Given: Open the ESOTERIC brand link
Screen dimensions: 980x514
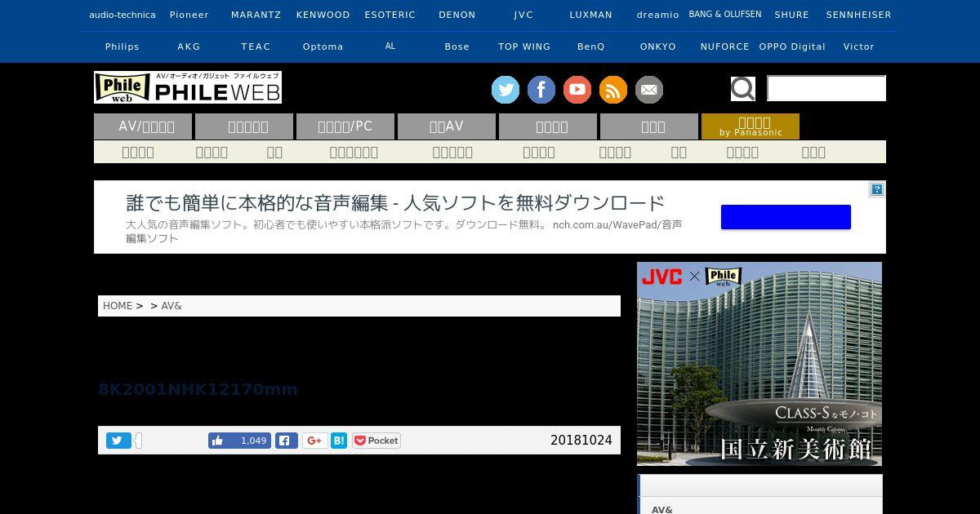Looking at the screenshot, I should pos(390,15).
